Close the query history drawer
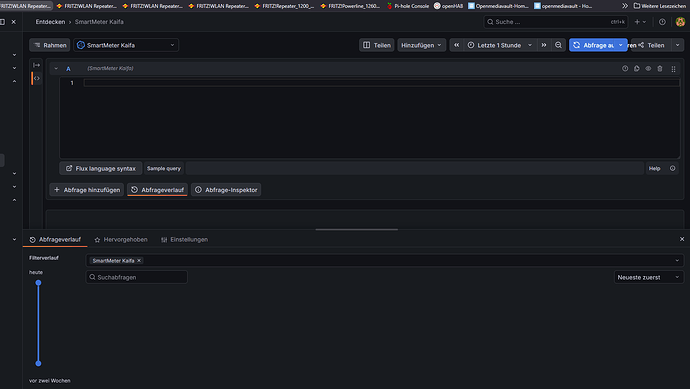 [x=682, y=239]
